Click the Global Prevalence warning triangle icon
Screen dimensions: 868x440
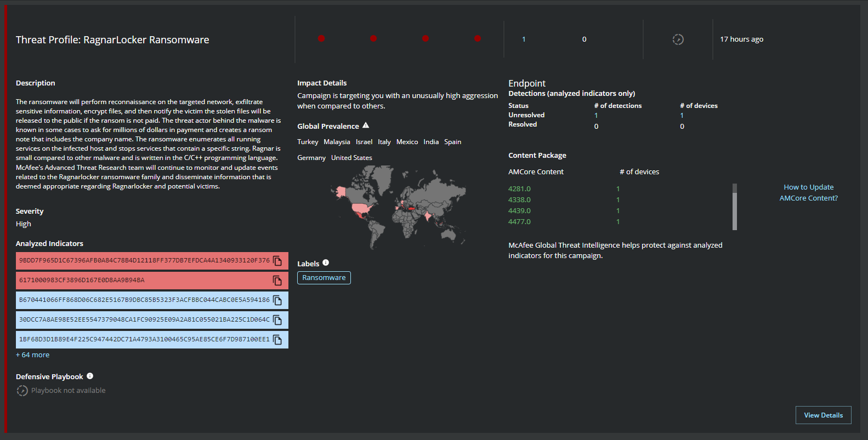tap(366, 125)
